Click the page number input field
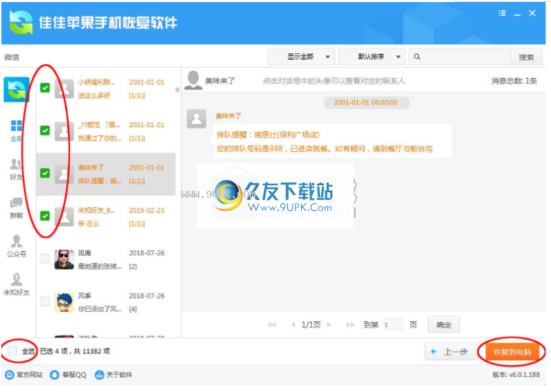The width and height of the screenshot is (551, 392). [x=393, y=325]
